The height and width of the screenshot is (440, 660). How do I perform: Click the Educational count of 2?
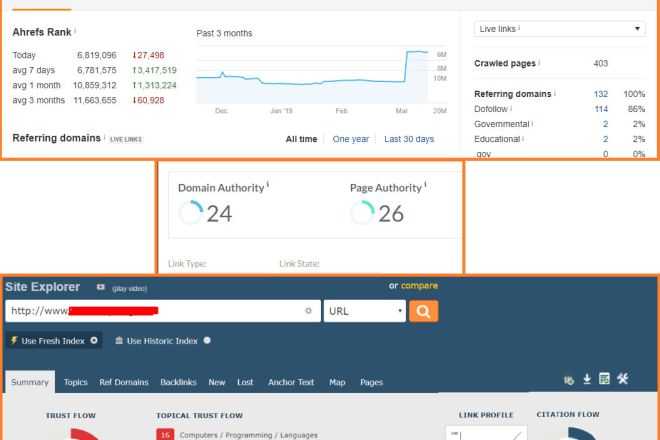click(x=605, y=139)
